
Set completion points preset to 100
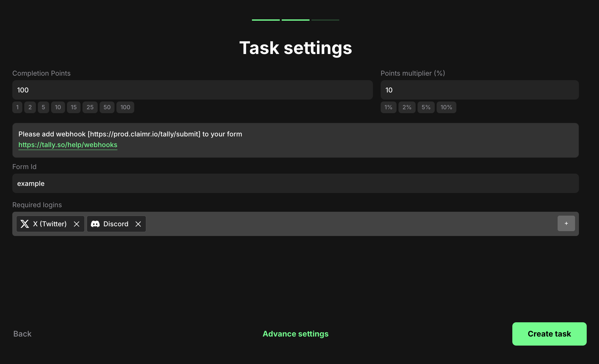pyautogui.click(x=125, y=107)
